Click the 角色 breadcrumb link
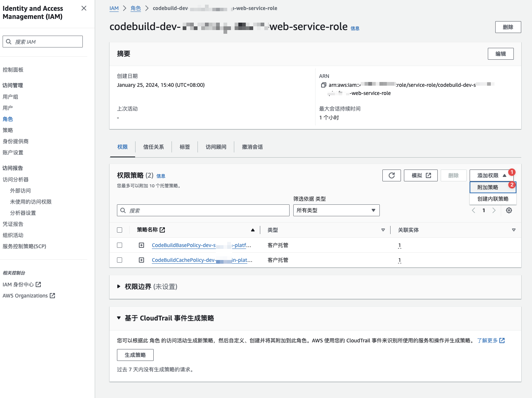Image resolution: width=532 pixels, height=398 pixels. [x=136, y=8]
